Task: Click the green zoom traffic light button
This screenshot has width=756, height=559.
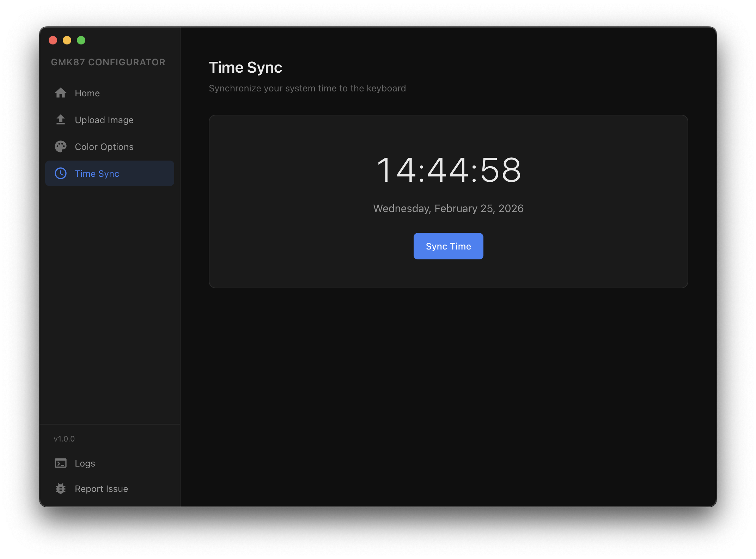Action: (x=81, y=40)
